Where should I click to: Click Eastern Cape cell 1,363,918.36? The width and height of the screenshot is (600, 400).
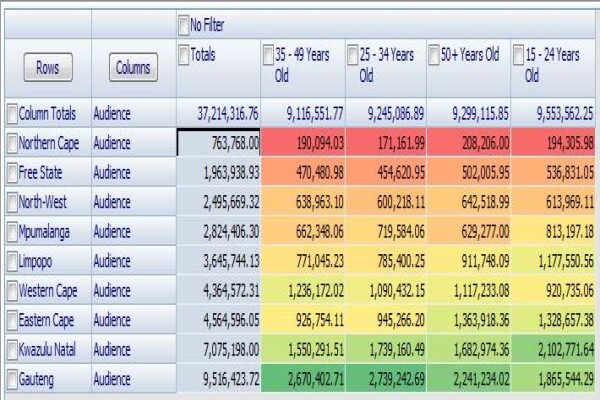pyautogui.click(x=469, y=320)
